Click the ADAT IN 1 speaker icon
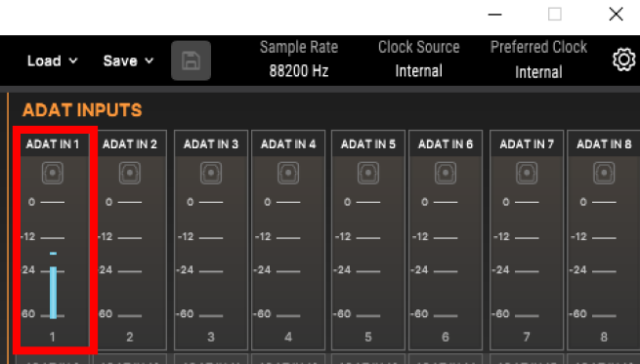The height and width of the screenshot is (364, 640). coord(53,173)
